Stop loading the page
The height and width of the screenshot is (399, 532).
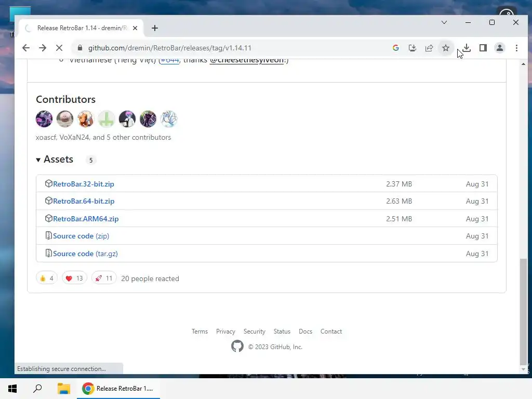(x=59, y=48)
